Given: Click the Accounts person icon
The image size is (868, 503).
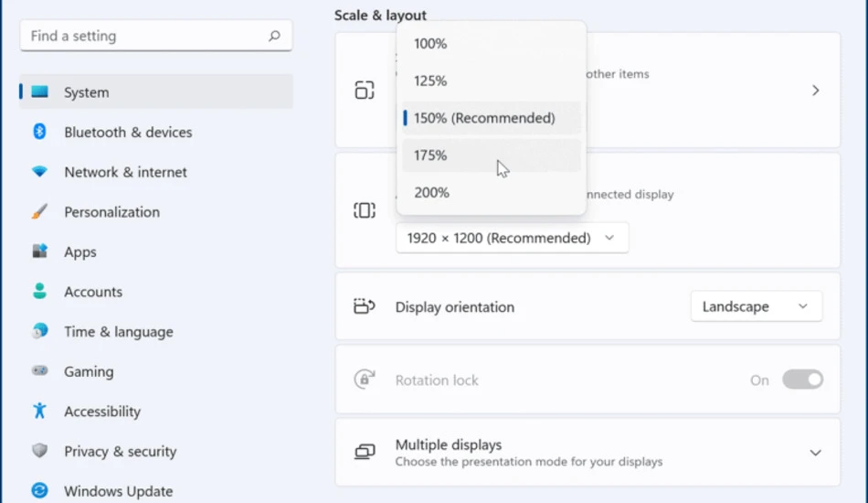Looking at the screenshot, I should tap(39, 291).
